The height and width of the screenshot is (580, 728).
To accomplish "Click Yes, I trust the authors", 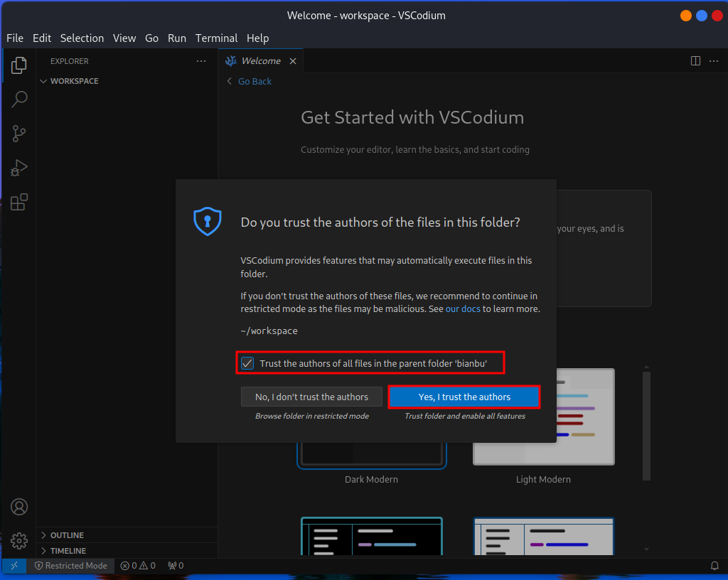I will pos(464,397).
